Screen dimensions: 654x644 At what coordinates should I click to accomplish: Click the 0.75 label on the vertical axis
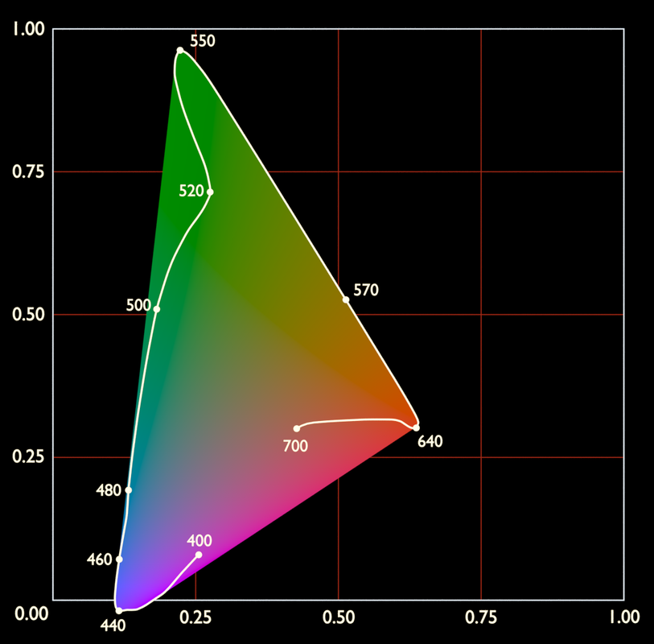(x=28, y=171)
